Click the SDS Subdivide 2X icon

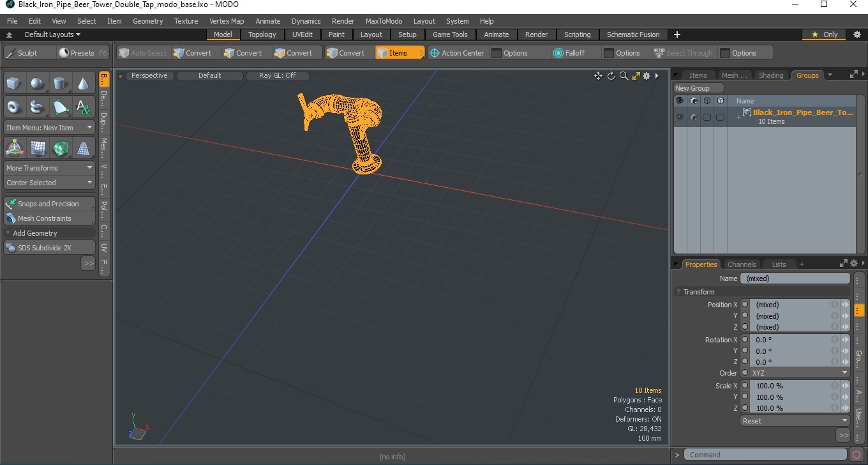10,248
